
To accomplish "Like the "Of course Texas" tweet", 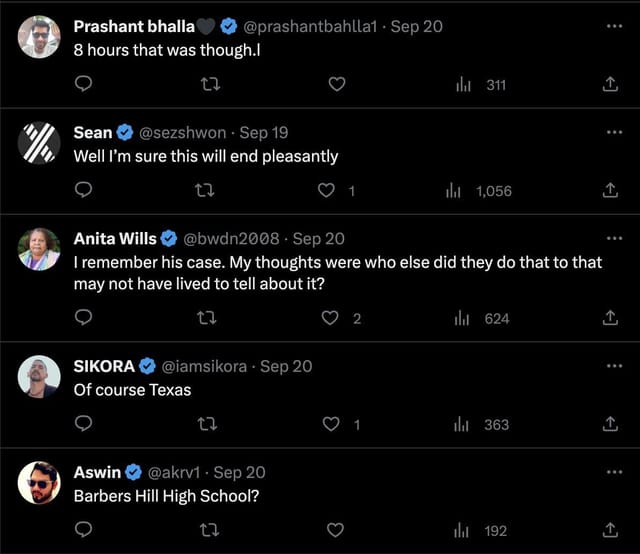I will [330, 424].
